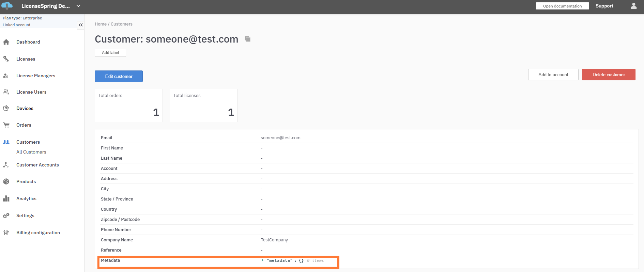Click the Products box icon
This screenshot has height=272, width=644.
(x=6, y=181)
